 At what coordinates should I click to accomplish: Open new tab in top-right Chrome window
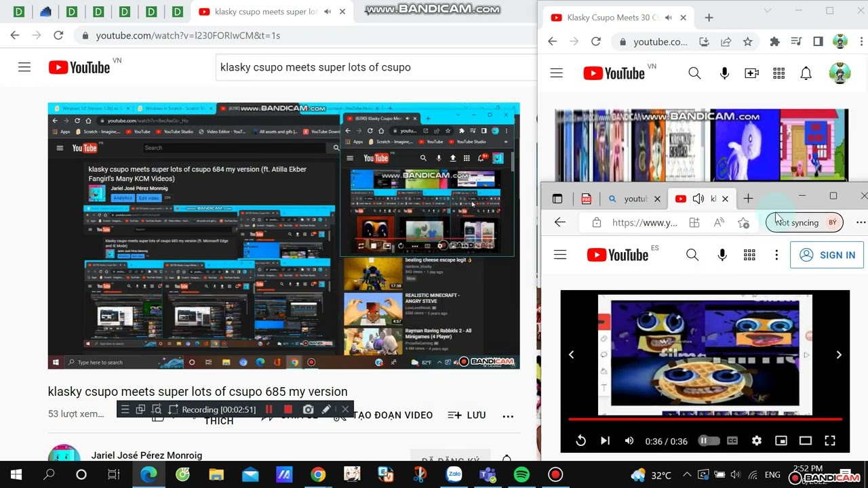coord(709,18)
